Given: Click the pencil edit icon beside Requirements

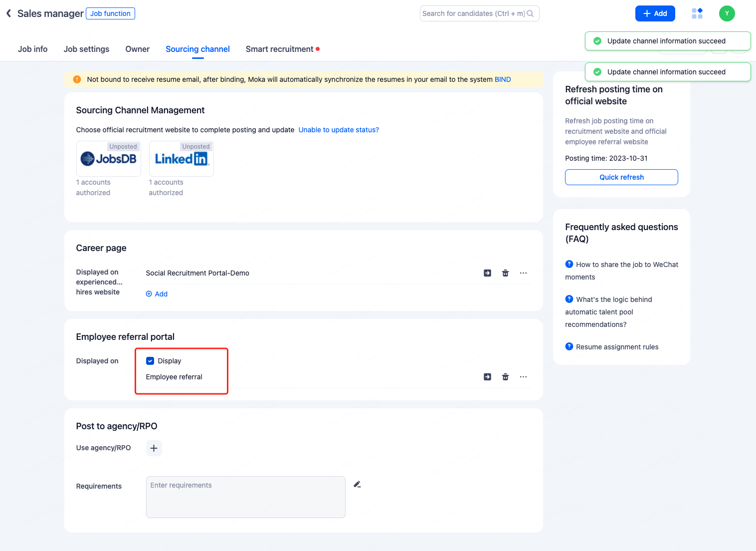Looking at the screenshot, I should [x=357, y=484].
